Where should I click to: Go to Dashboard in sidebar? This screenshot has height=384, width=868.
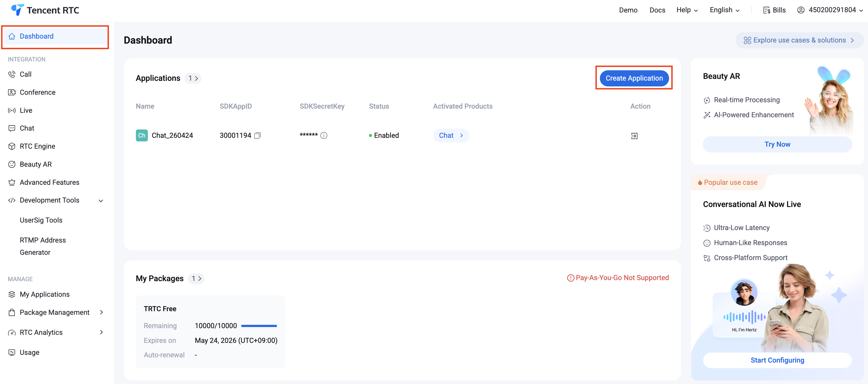pyautogui.click(x=55, y=36)
